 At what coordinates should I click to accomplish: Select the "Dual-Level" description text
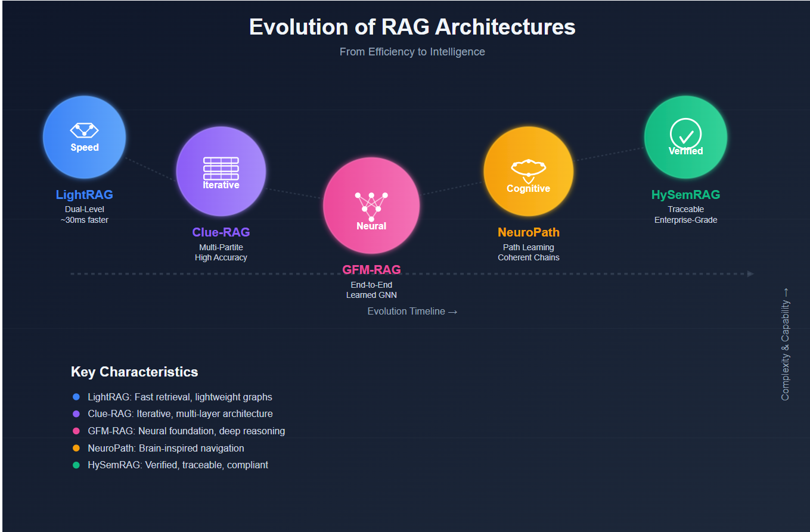(84, 209)
